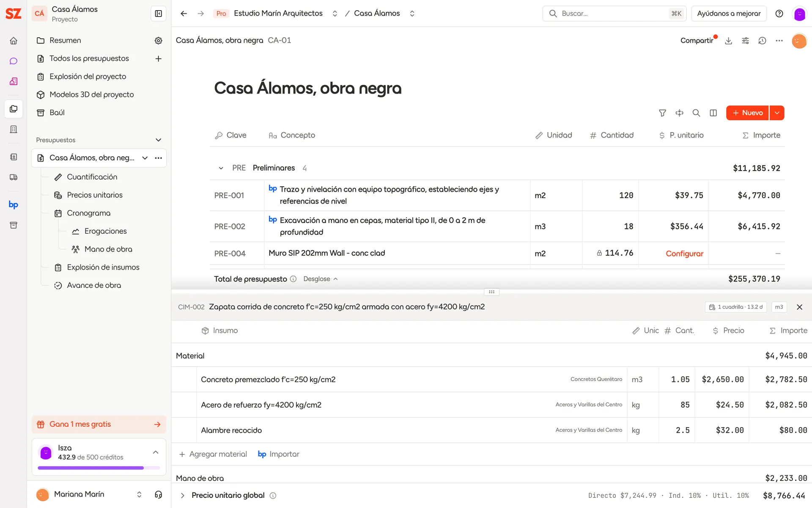Open the Nuevo dropdown arrow
Image resolution: width=812 pixels, height=508 pixels.
(x=777, y=113)
